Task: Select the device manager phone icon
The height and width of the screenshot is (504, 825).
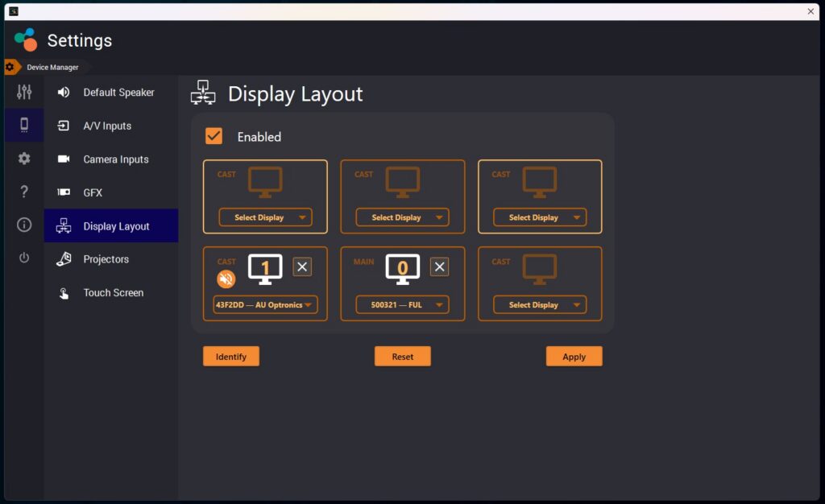Action: (x=24, y=125)
